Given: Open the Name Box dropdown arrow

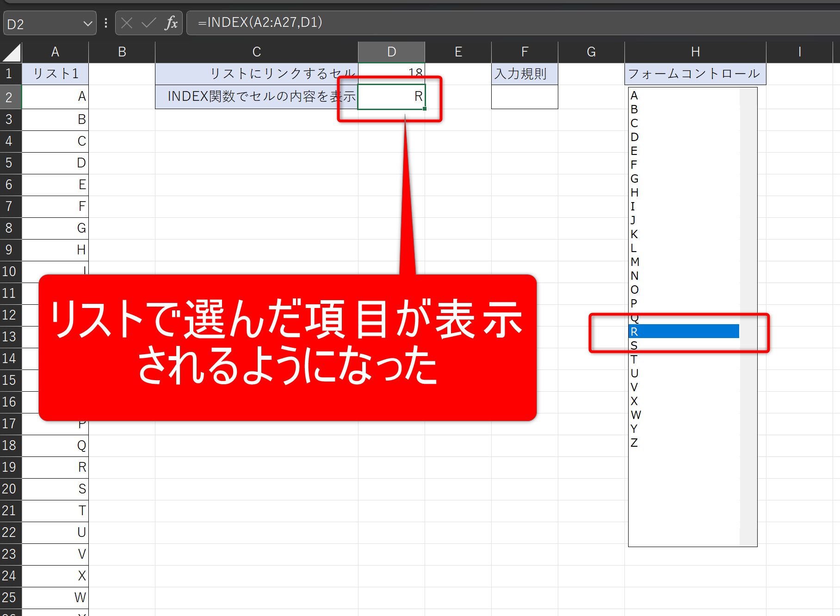Looking at the screenshot, I should [x=87, y=24].
